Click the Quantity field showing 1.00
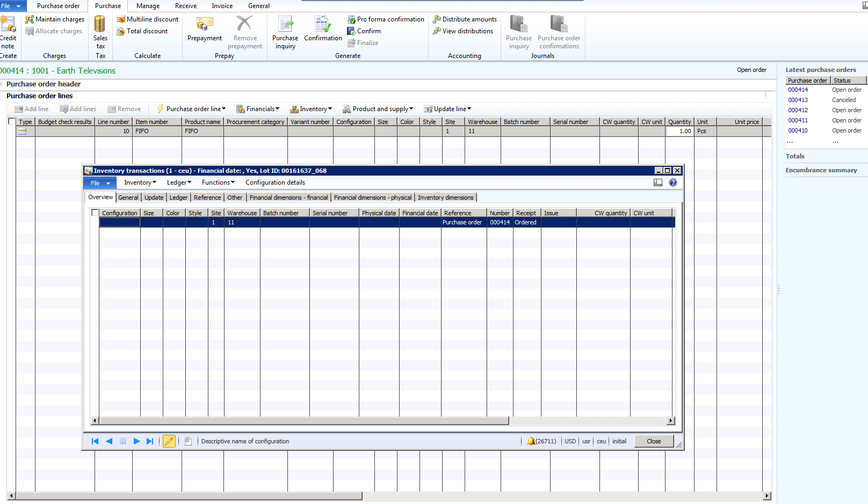The image size is (868, 504). pyautogui.click(x=679, y=131)
